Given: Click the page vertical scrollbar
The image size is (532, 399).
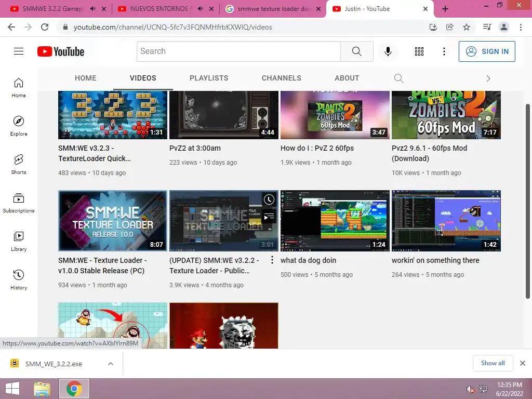Looking at the screenshot, I should (528, 202).
